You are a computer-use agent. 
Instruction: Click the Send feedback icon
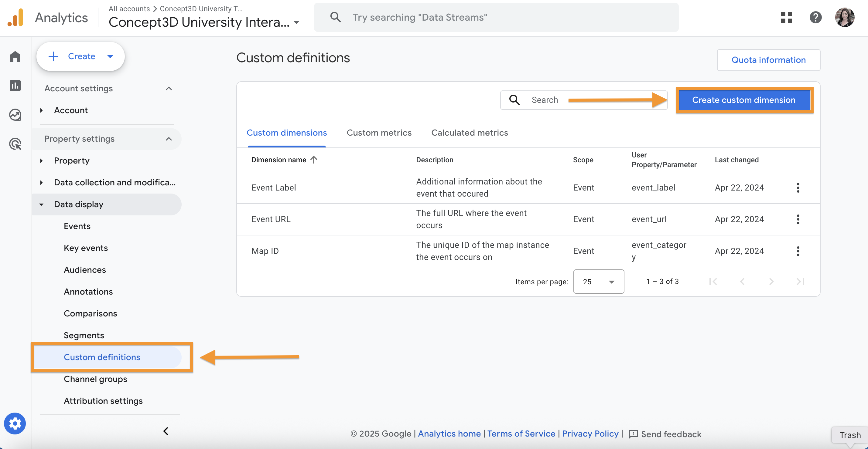point(633,434)
